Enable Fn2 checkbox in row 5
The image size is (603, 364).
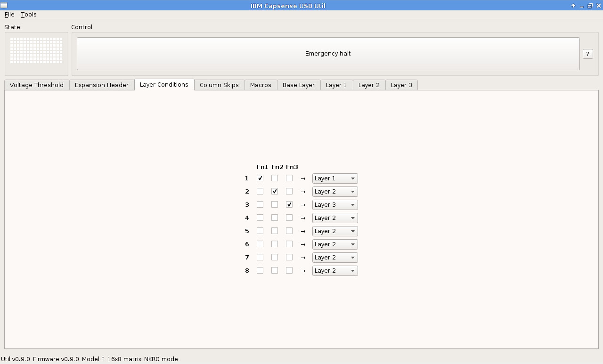(275, 231)
